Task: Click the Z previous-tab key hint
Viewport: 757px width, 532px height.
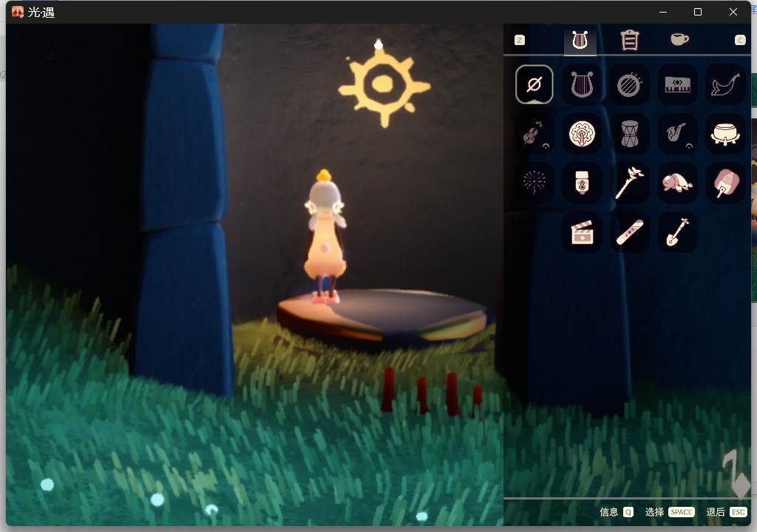Action: pyautogui.click(x=520, y=40)
